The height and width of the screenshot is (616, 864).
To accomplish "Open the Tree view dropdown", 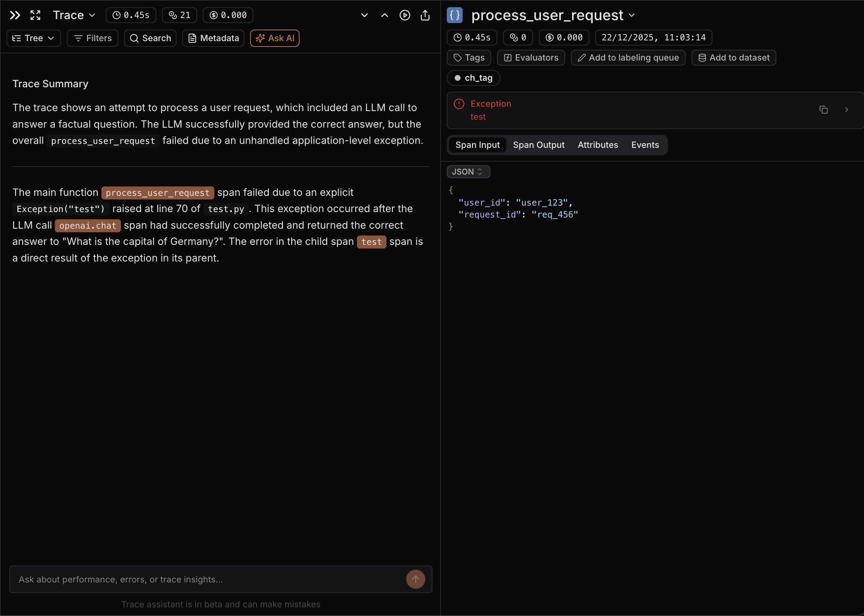I will tap(34, 38).
